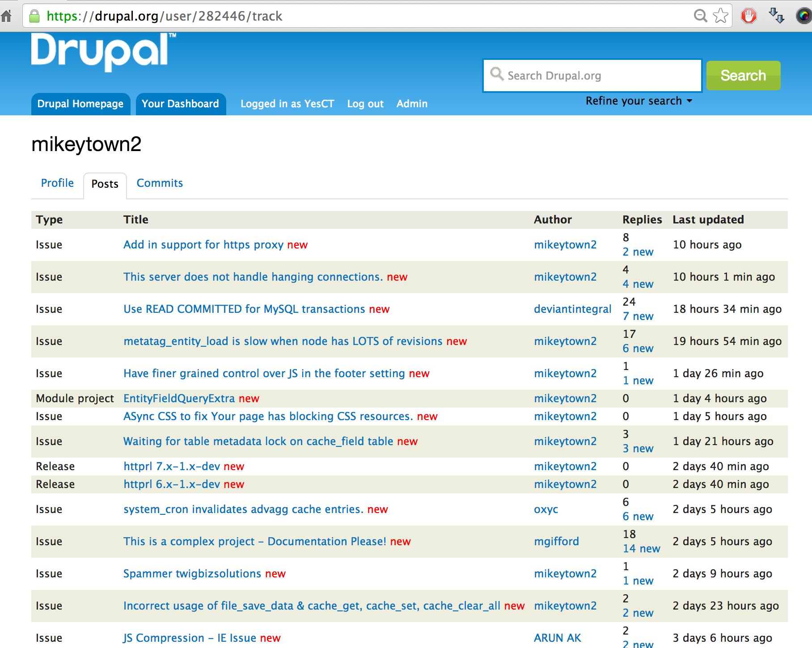Click the 14 new replies link
The height and width of the screenshot is (648, 812).
point(642,549)
